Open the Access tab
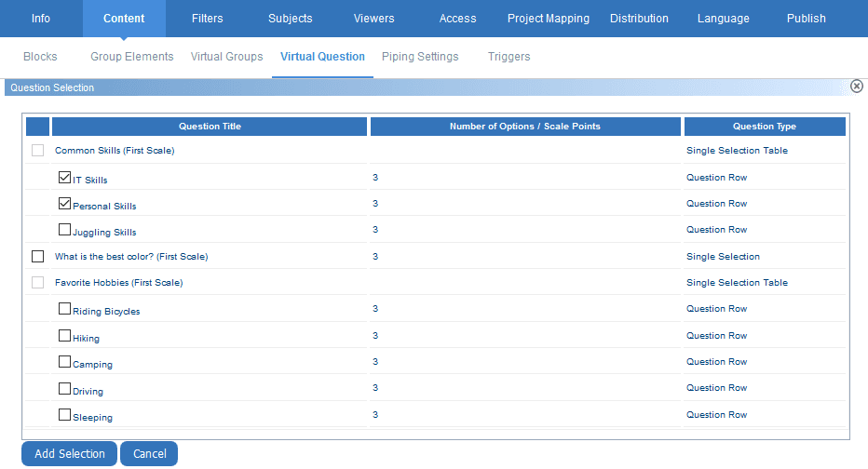This screenshot has height=469, width=868. [x=457, y=19]
